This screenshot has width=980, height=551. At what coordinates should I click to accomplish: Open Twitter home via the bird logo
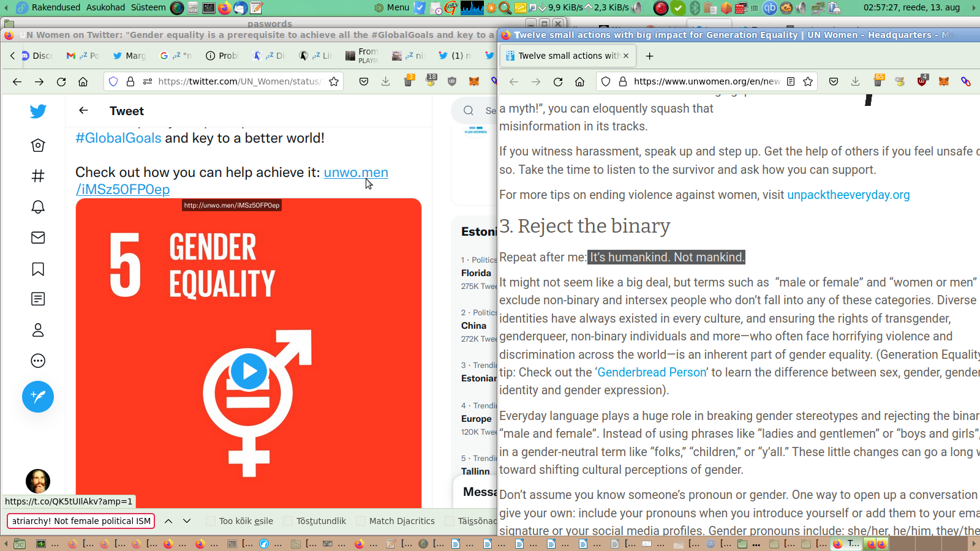click(x=38, y=111)
